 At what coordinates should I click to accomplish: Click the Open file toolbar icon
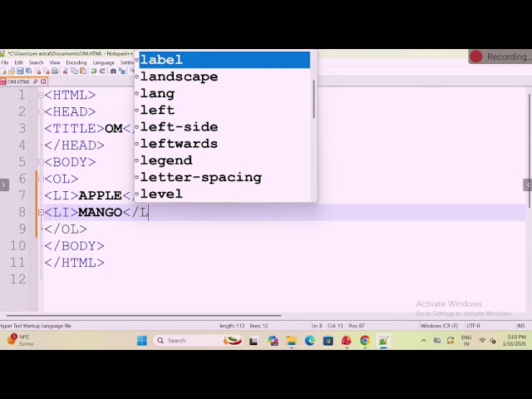click(x=12, y=71)
